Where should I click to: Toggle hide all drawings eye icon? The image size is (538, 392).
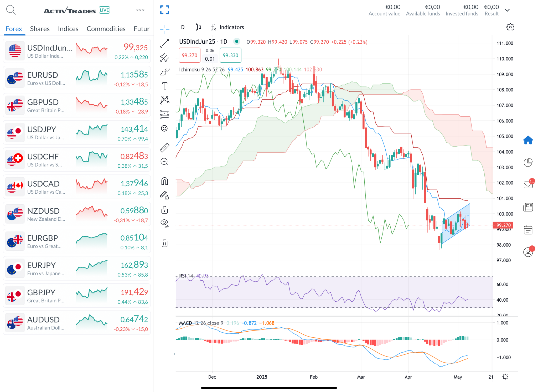point(165,223)
